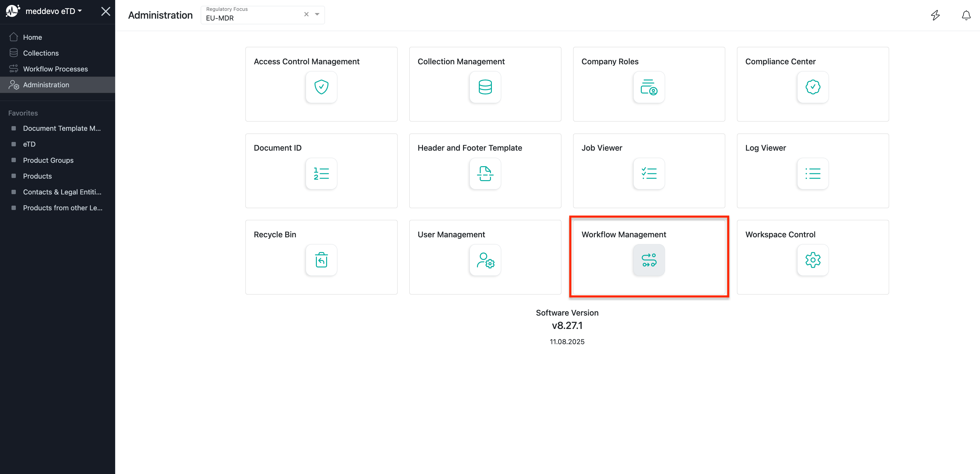Click the Header and Footer Template title
980x474 pixels.
470,148
